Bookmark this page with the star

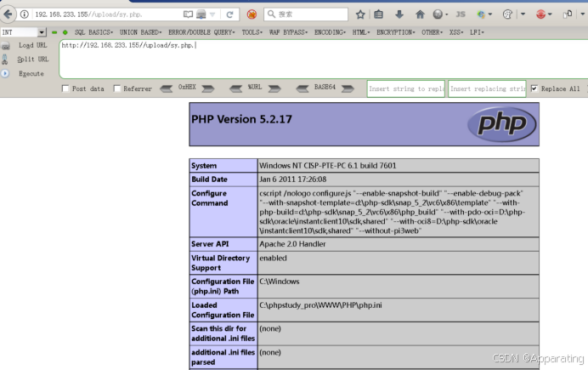(360, 14)
